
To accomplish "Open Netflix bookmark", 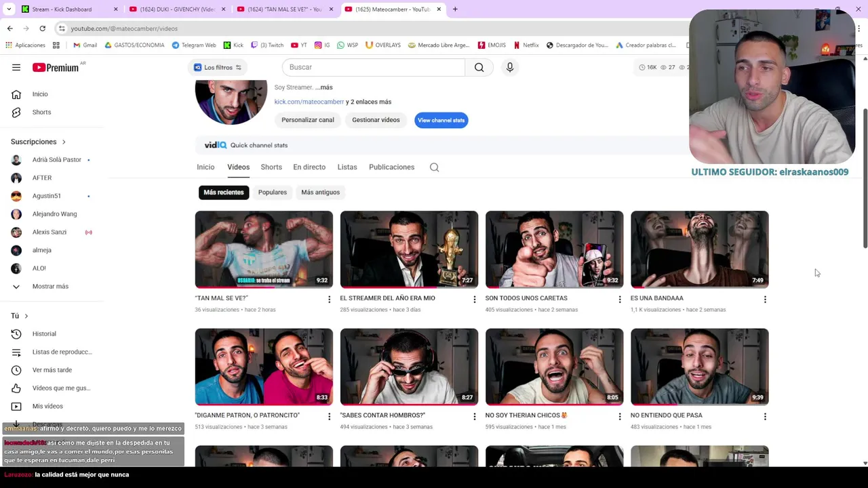I will tap(526, 45).
